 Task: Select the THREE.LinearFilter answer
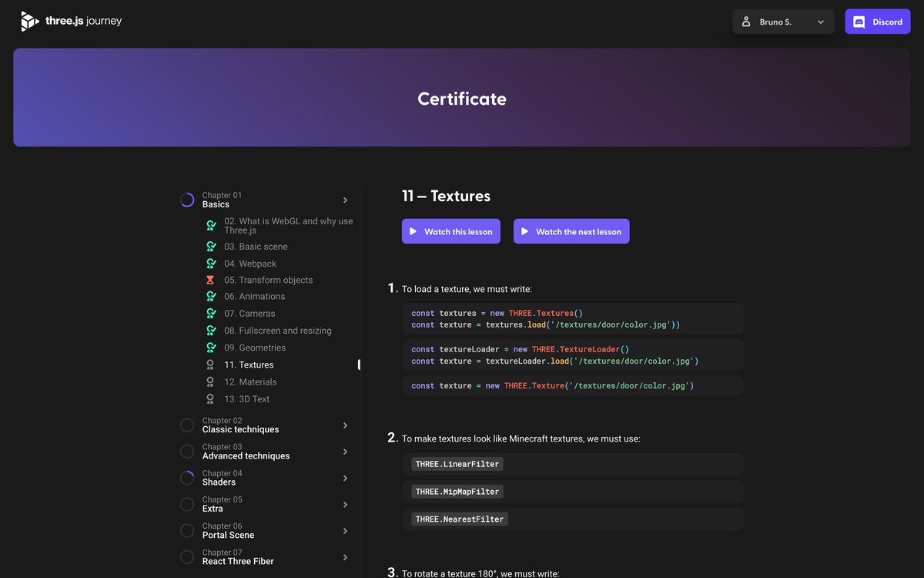tap(573, 464)
